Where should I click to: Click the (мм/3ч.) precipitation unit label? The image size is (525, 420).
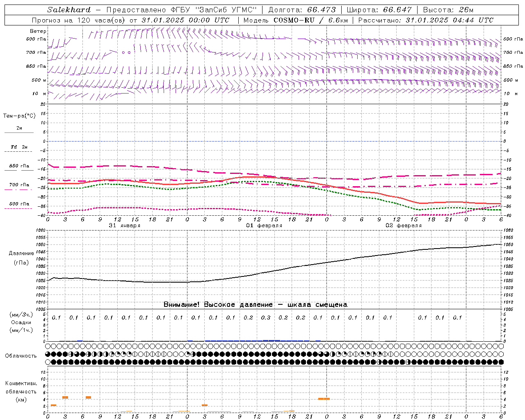coord(21,315)
